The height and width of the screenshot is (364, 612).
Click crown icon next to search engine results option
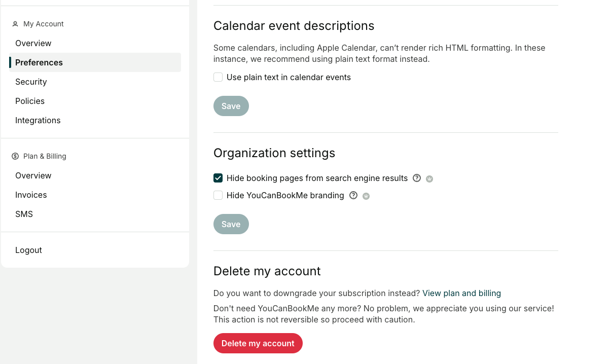pyautogui.click(x=429, y=179)
